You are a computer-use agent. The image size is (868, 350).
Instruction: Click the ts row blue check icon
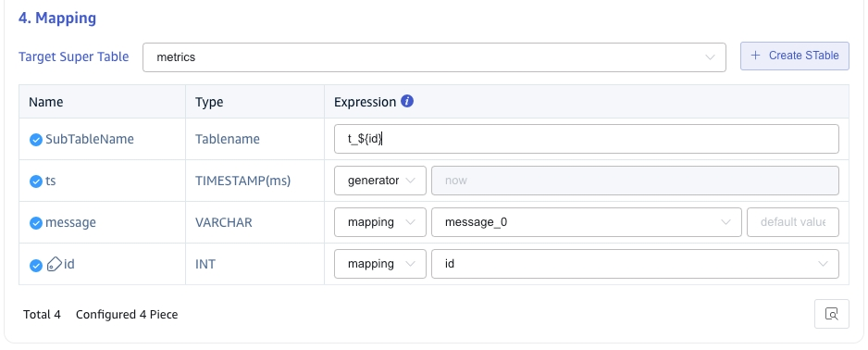35,181
